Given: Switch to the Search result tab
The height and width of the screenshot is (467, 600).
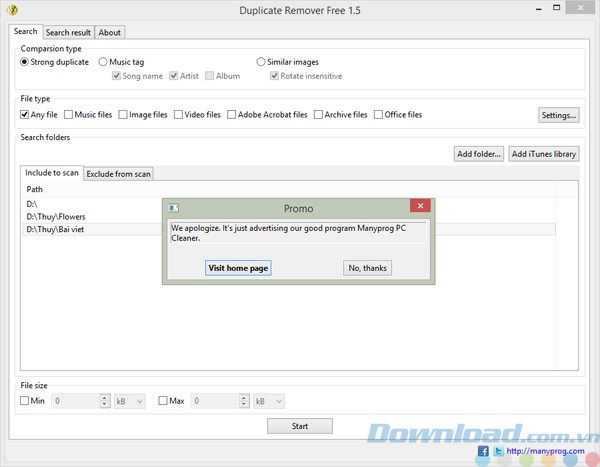Looking at the screenshot, I should pos(68,32).
